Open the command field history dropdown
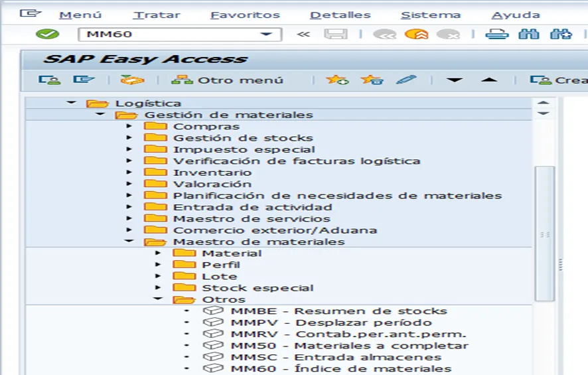 pyautogui.click(x=266, y=34)
